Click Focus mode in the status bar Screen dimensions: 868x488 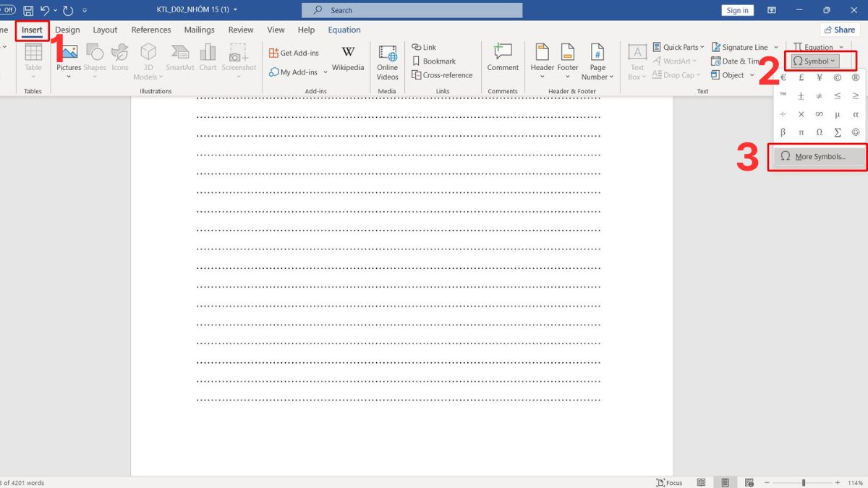click(x=669, y=482)
